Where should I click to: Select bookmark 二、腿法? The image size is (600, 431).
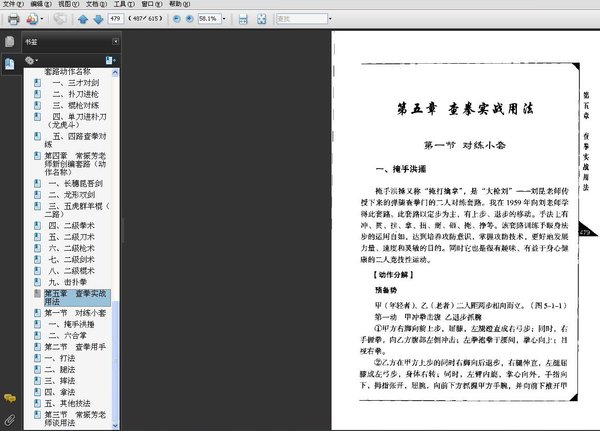60,369
